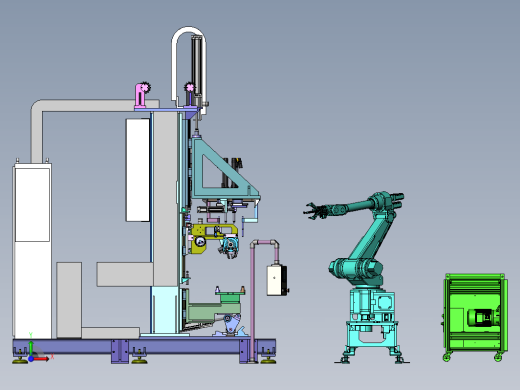Select the robot's large teal shoulder joint

pyautogui.click(x=355, y=268)
